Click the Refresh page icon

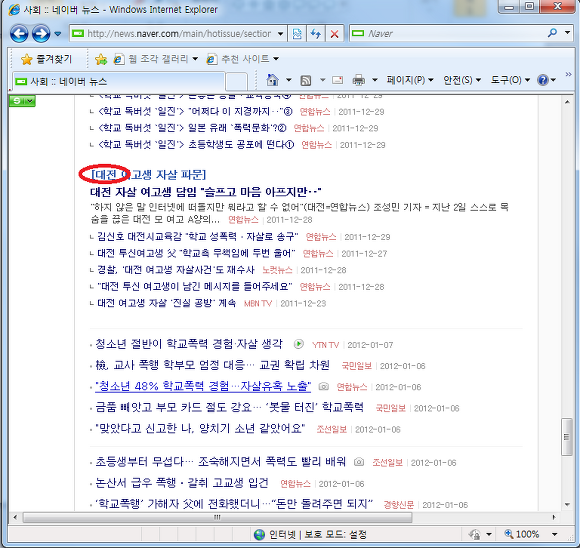pyautogui.click(x=316, y=34)
